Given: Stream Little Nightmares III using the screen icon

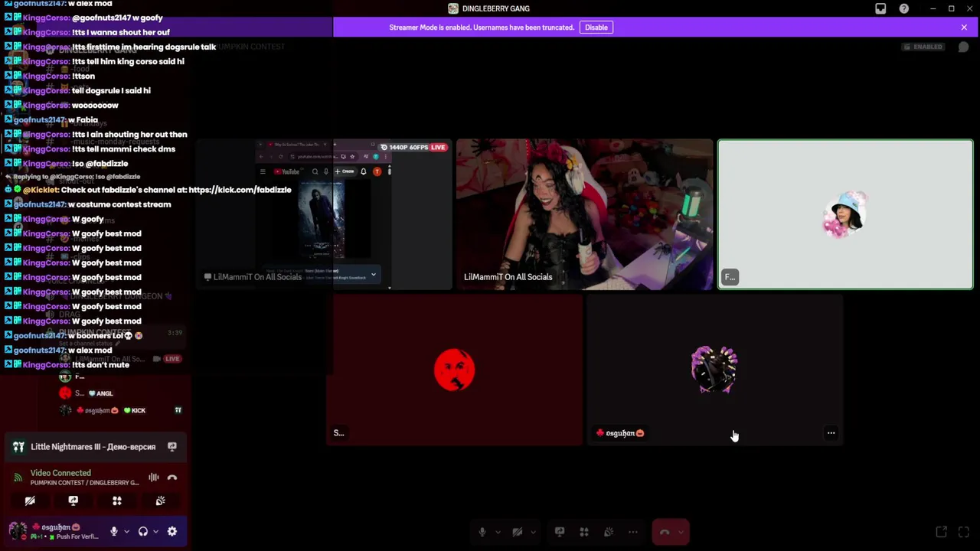Looking at the screenshot, I should [x=172, y=447].
